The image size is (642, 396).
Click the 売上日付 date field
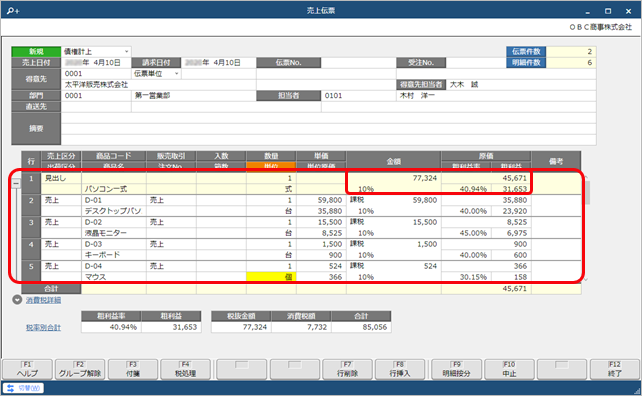coord(96,63)
